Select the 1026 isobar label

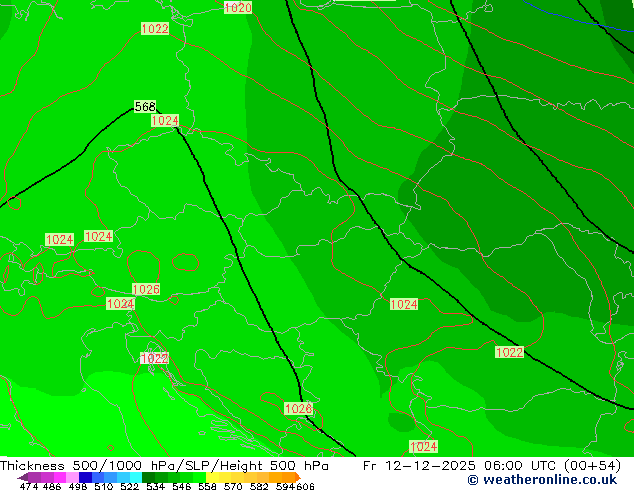(146, 289)
